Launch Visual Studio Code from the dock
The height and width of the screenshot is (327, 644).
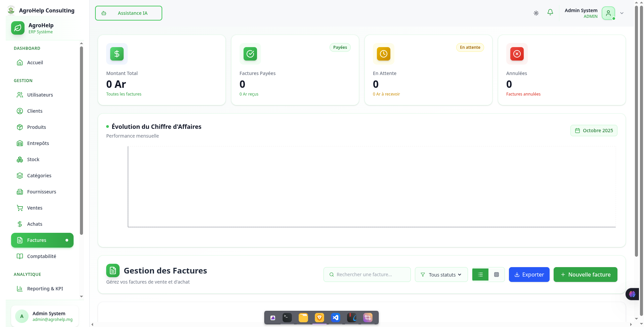pos(335,317)
